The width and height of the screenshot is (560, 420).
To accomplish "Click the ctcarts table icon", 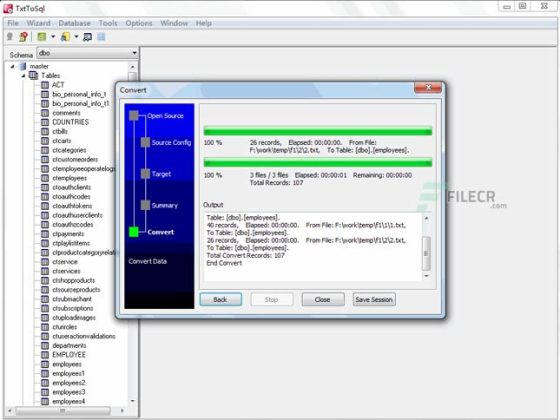I will pos(45,141).
